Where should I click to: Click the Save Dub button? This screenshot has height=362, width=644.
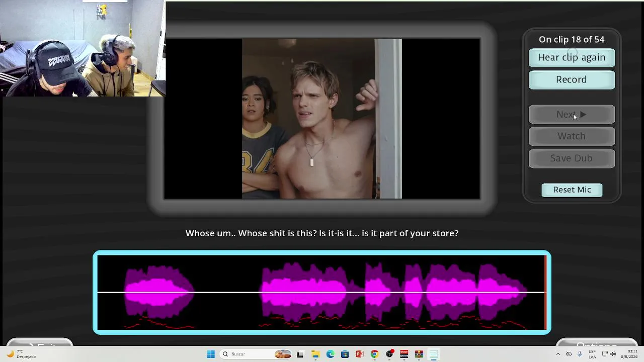[x=572, y=158]
